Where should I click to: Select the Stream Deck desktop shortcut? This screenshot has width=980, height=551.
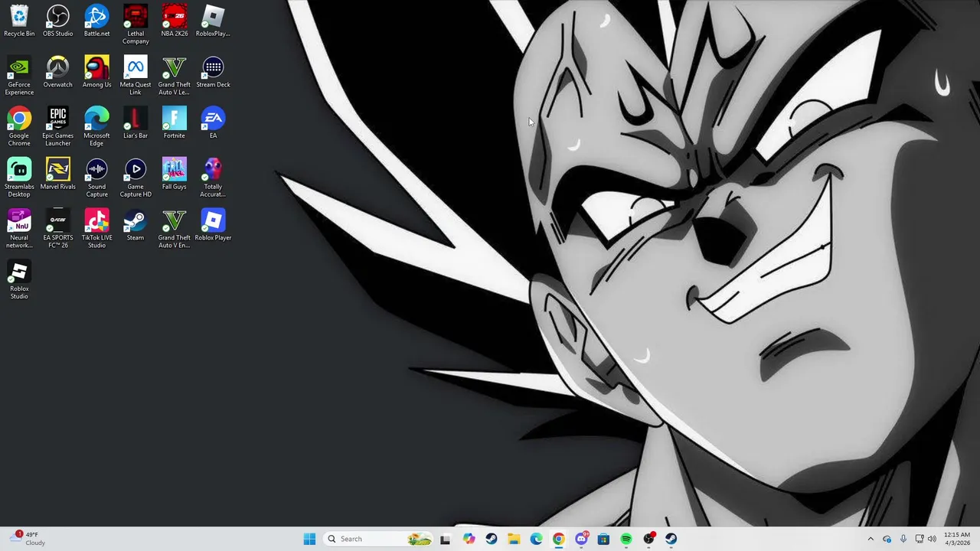pos(213,72)
